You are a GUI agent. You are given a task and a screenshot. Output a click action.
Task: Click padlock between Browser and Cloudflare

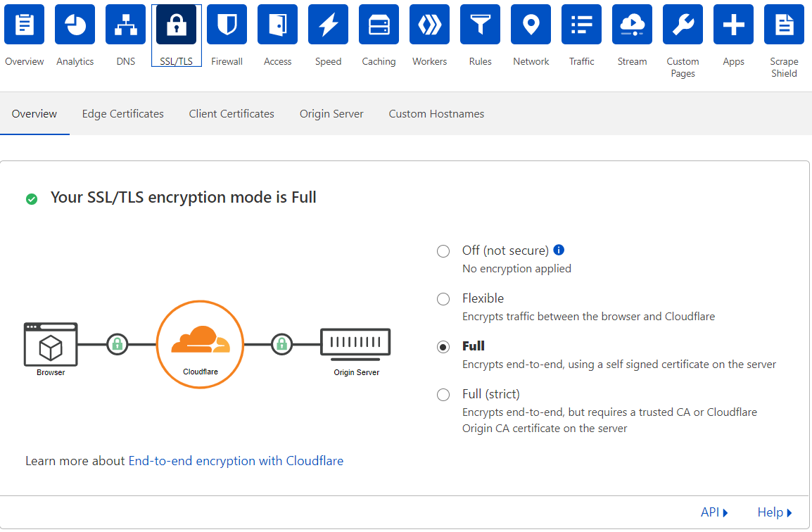click(118, 344)
